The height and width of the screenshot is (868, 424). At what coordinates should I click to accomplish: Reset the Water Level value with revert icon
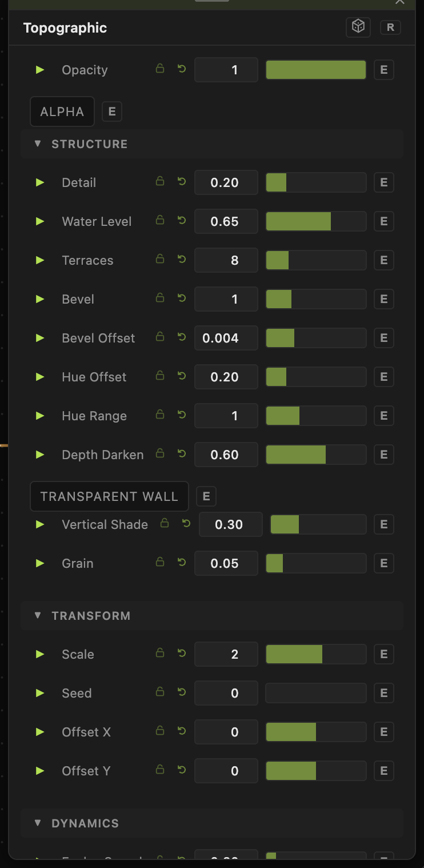[182, 220]
